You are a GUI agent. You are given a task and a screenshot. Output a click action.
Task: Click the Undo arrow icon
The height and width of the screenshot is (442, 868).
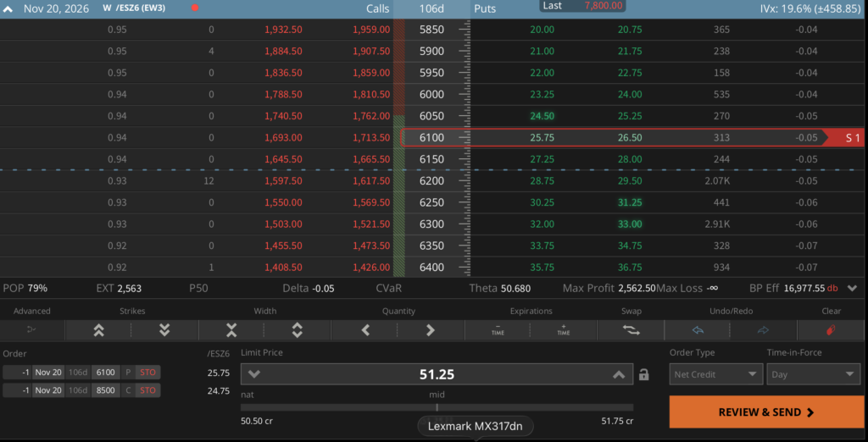(698, 330)
